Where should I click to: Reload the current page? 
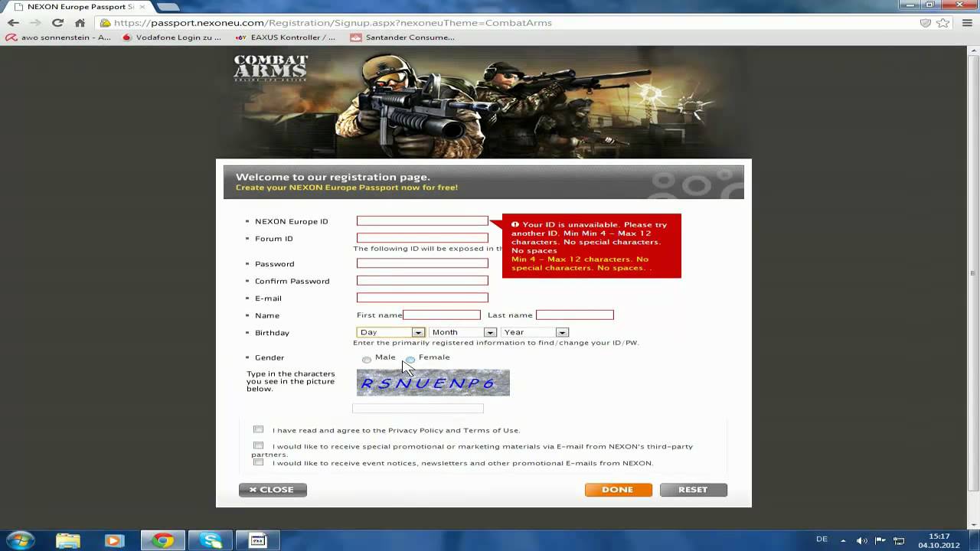[x=57, y=23]
